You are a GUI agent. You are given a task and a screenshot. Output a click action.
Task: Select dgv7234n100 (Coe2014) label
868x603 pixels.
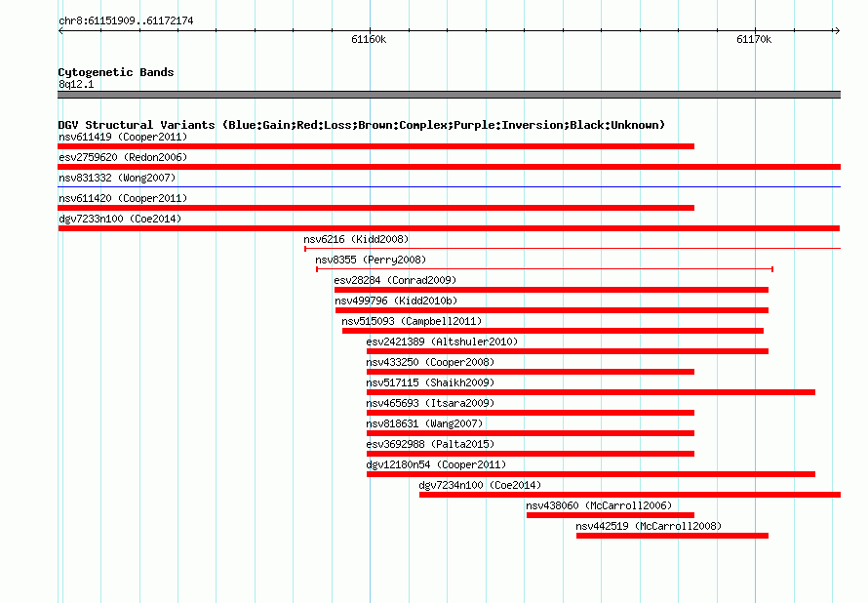[480, 485]
